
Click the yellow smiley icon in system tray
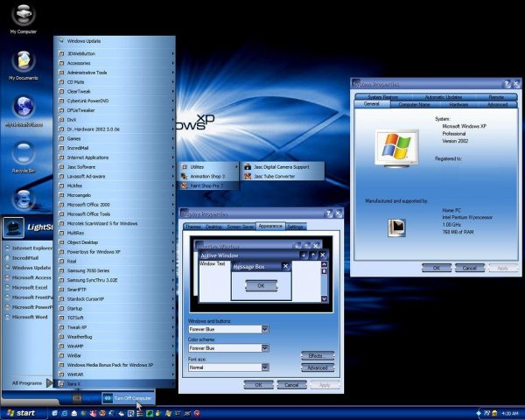tap(494, 413)
